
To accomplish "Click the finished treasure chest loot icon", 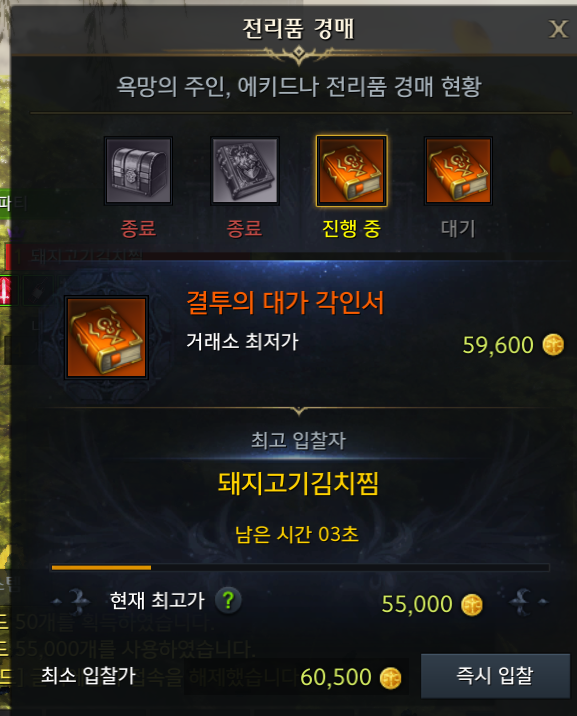I will [x=138, y=171].
